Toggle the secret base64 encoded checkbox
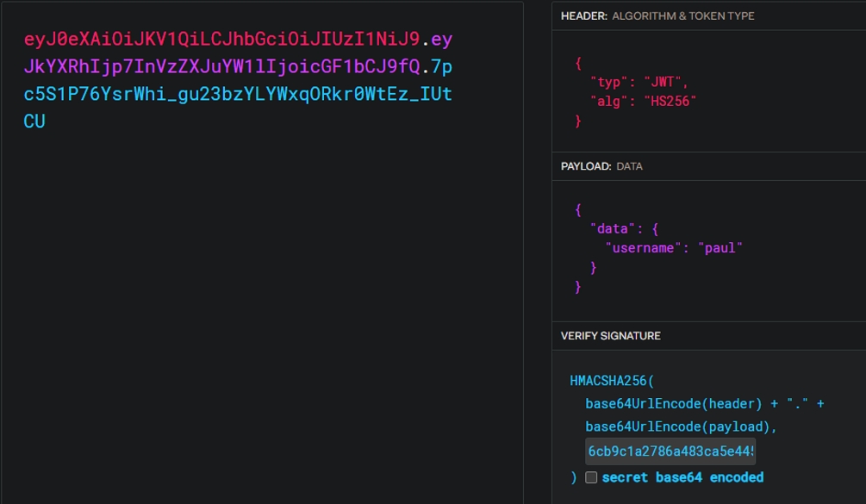This screenshot has height=504, width=866. pyautogui.click(x=591, y=477)
